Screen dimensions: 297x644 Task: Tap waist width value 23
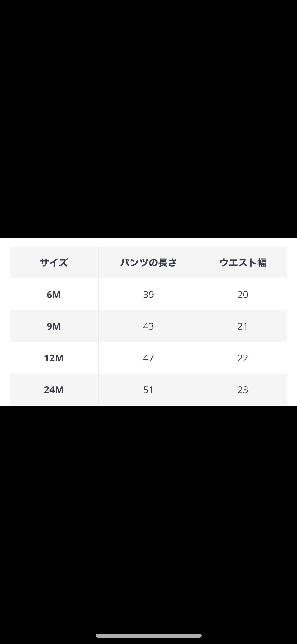pos(243,390)
